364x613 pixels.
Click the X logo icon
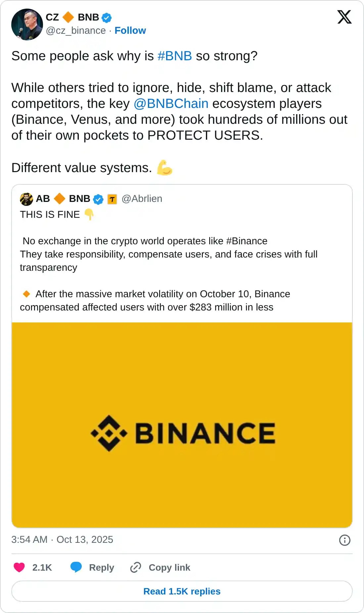tap(344, 17)
